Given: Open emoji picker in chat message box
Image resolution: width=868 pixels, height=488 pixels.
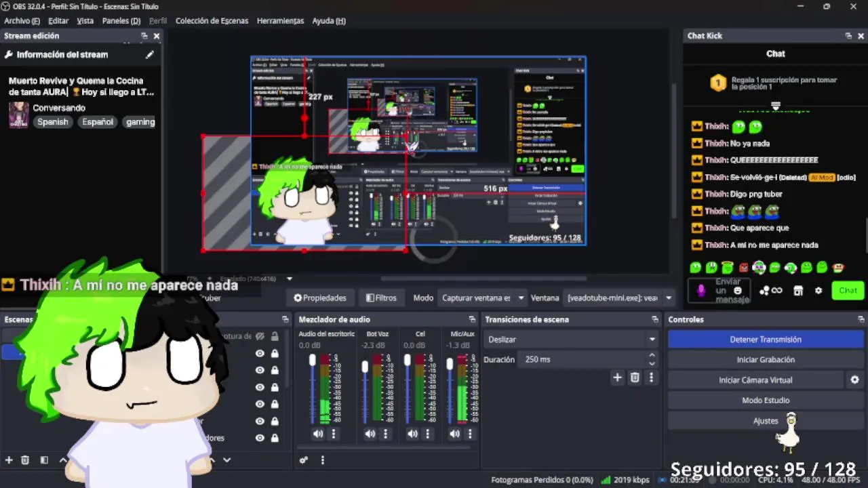Looking at the screenshot, I should click(738, 291).
